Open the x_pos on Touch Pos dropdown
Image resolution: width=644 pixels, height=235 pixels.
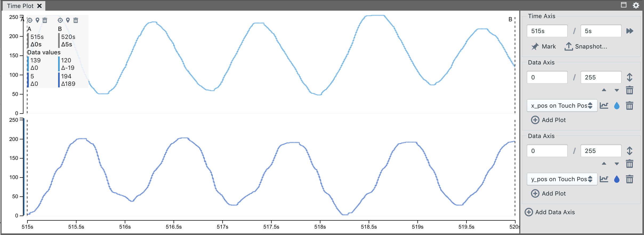coord(562,106)
